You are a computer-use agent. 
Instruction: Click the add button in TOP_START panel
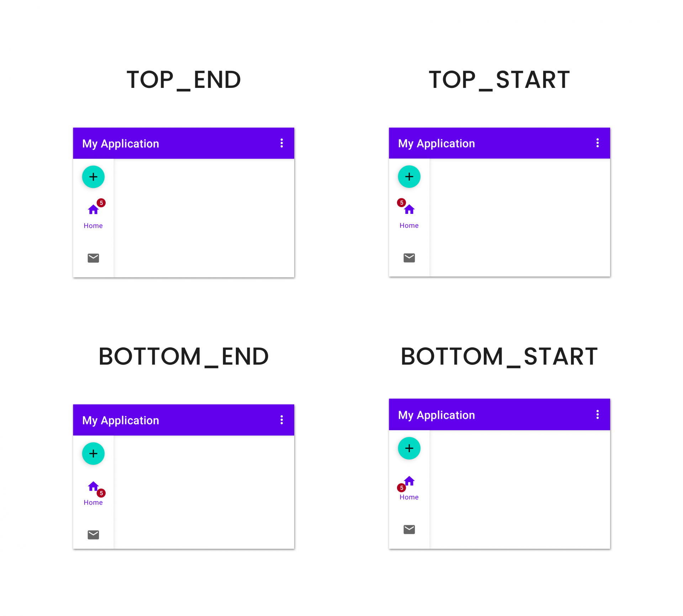point(409,177)
